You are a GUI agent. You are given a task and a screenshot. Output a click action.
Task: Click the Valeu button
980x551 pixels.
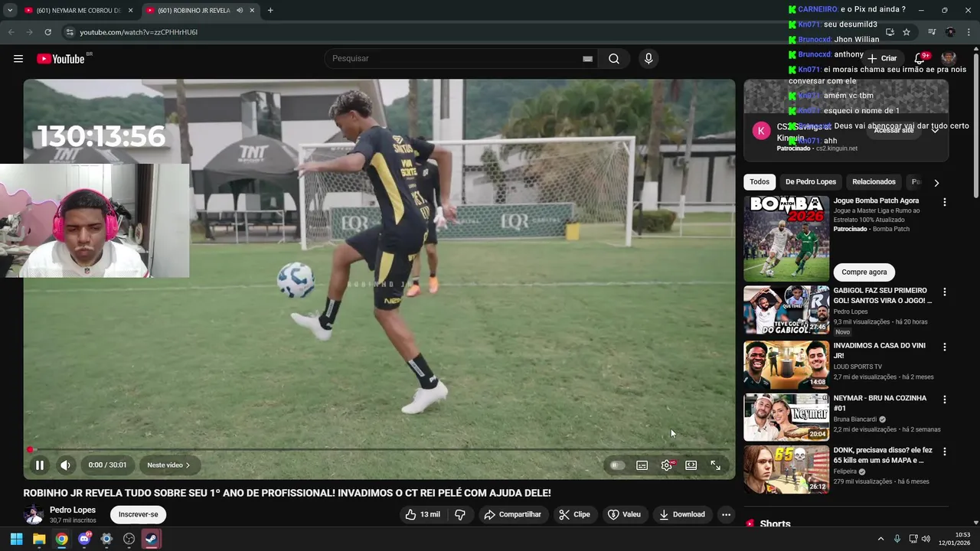tap(624, 514)
